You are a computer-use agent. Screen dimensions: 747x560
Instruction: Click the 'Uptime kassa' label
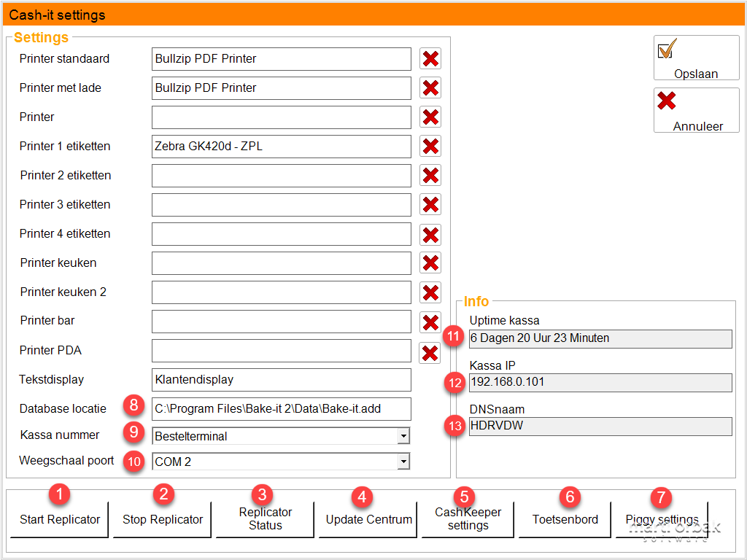point(505,321)
